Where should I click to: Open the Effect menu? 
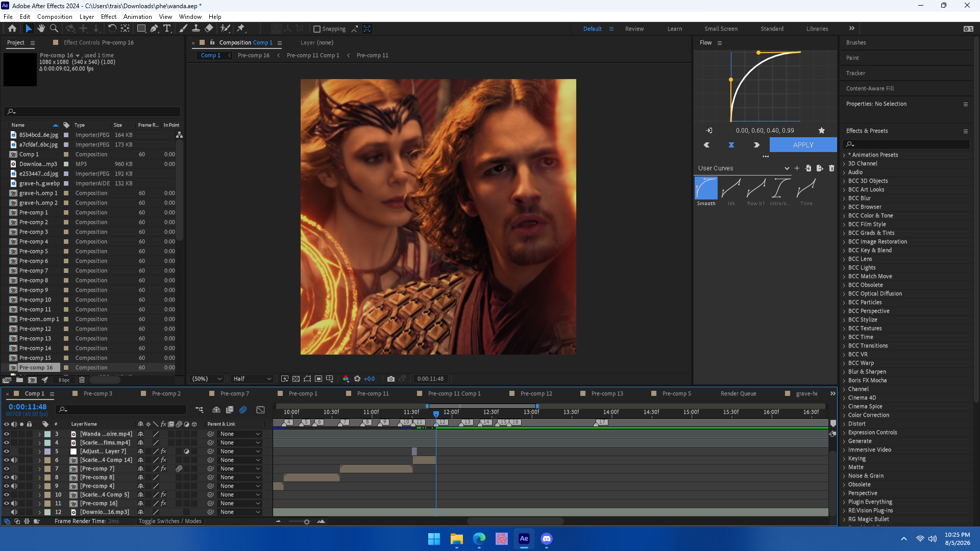109,16
